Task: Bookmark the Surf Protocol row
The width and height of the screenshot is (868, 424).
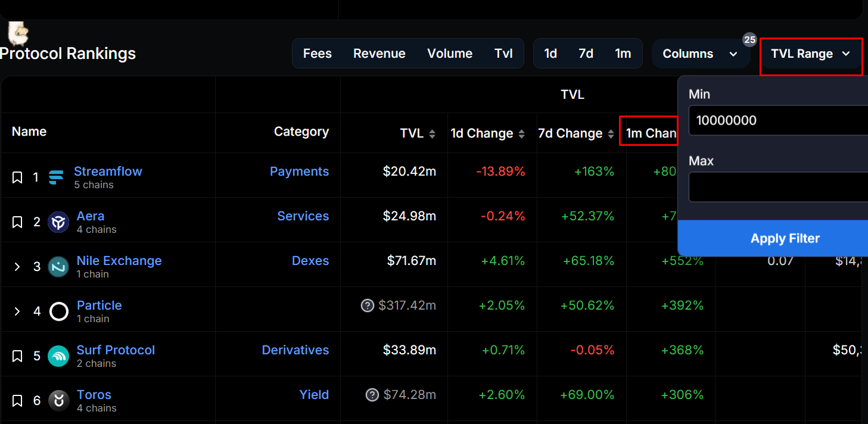Action: (x=17, y=356)
